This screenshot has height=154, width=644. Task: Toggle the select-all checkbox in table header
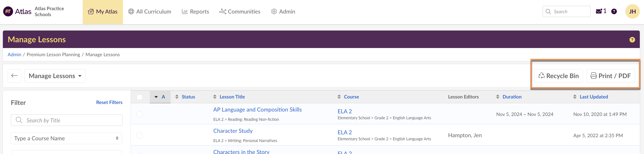[x=139, y=97]
